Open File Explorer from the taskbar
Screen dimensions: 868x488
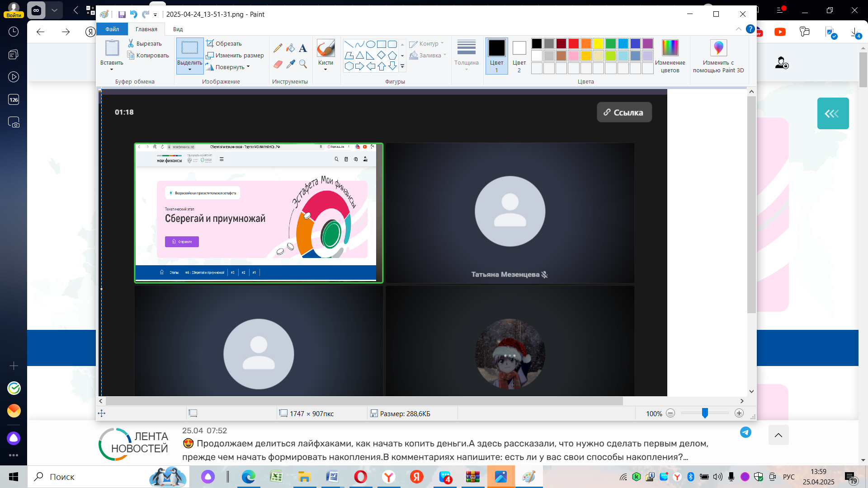[304, 477]
